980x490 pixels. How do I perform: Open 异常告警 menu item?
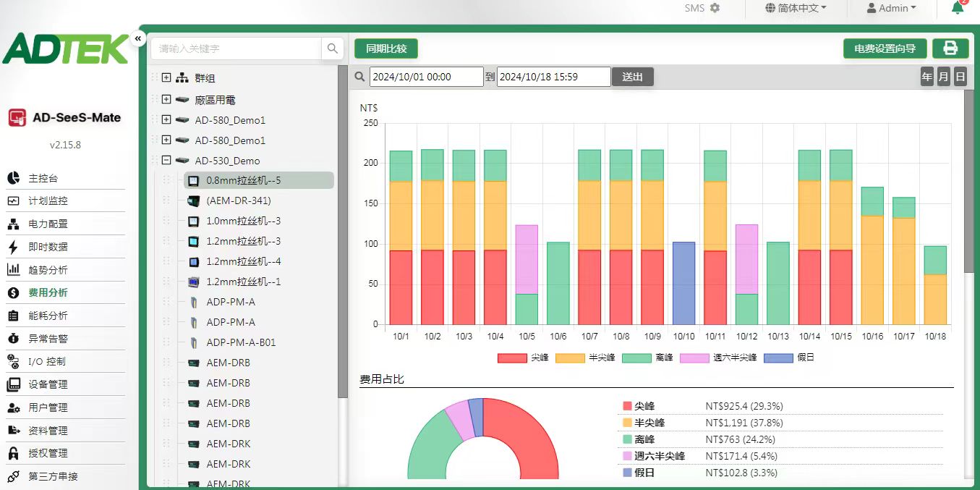pyautogui.click(x=48, y=338)
